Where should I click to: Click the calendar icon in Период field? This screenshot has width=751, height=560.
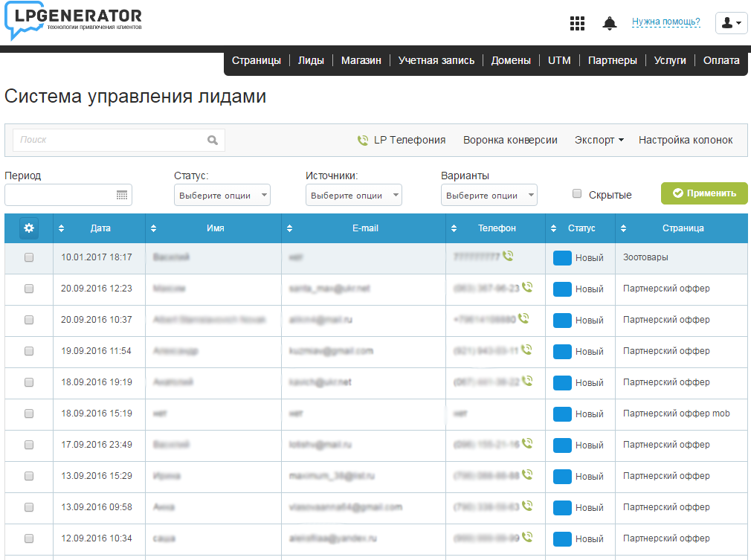pyautogui.click(x=122, y=196)
